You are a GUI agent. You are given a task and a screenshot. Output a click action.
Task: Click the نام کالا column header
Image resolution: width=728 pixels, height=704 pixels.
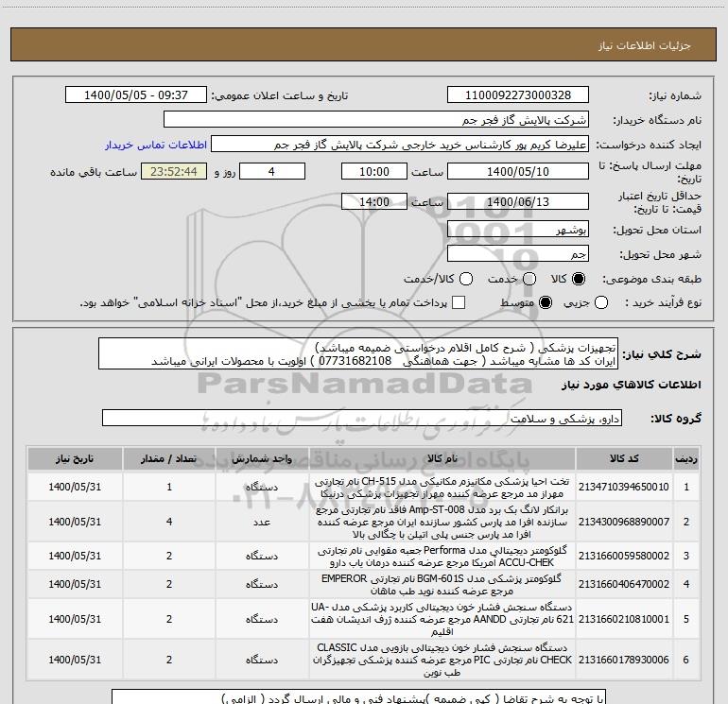point(442,459)
